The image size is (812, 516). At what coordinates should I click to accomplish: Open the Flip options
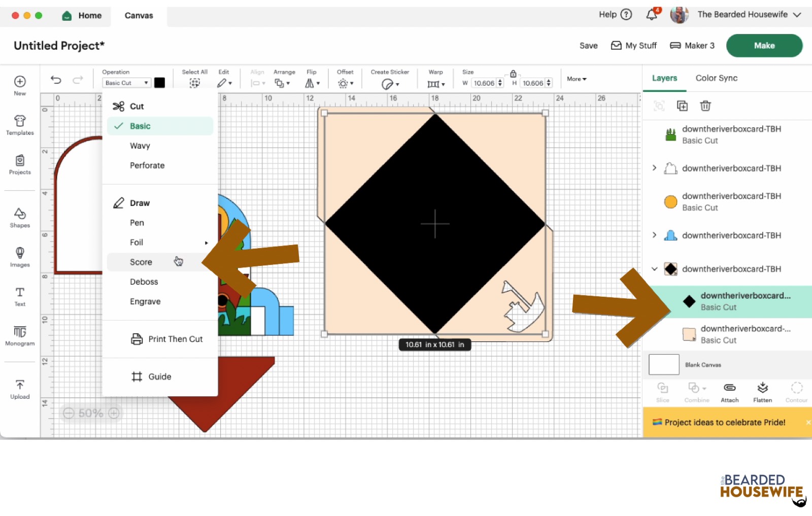coord(312,83)
